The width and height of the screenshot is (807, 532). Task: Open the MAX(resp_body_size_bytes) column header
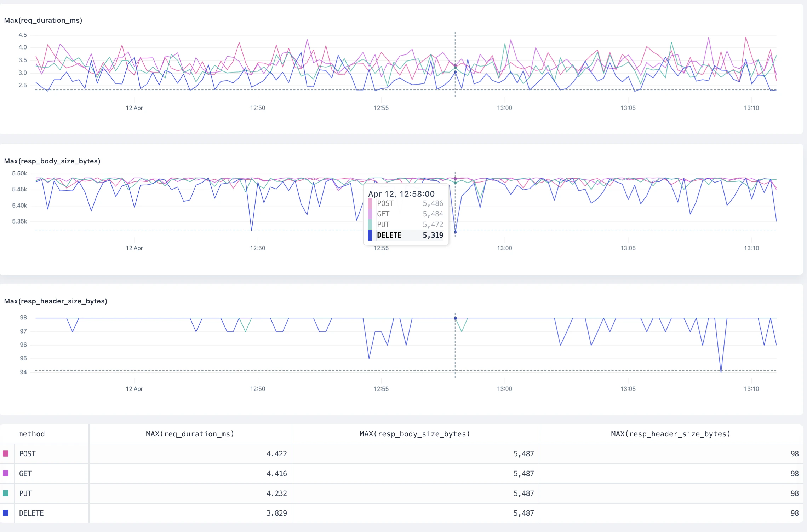pos(415,434)
